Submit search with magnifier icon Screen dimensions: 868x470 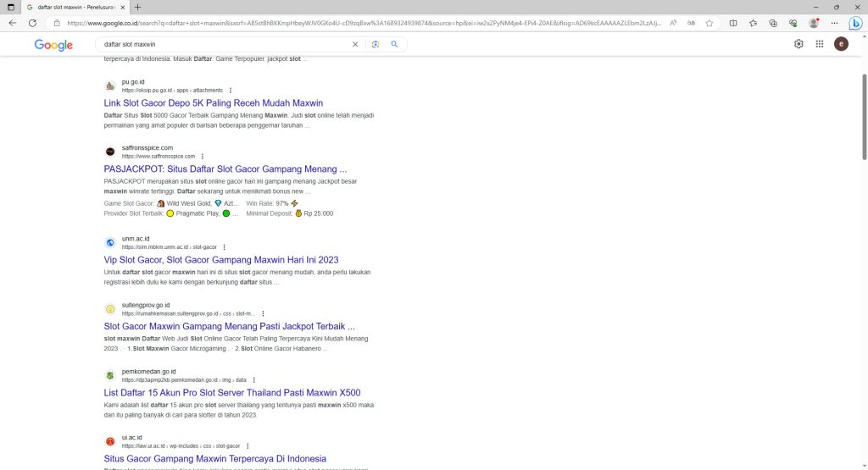pyautogui.click(x=394, y=44)
